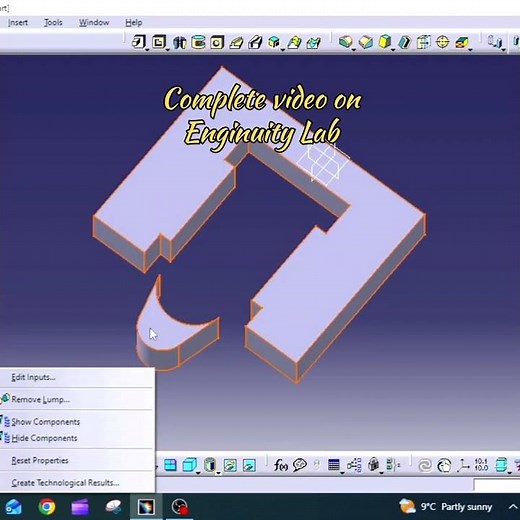Click the screen recorder taskbar icon

click(x=180, y=507)
